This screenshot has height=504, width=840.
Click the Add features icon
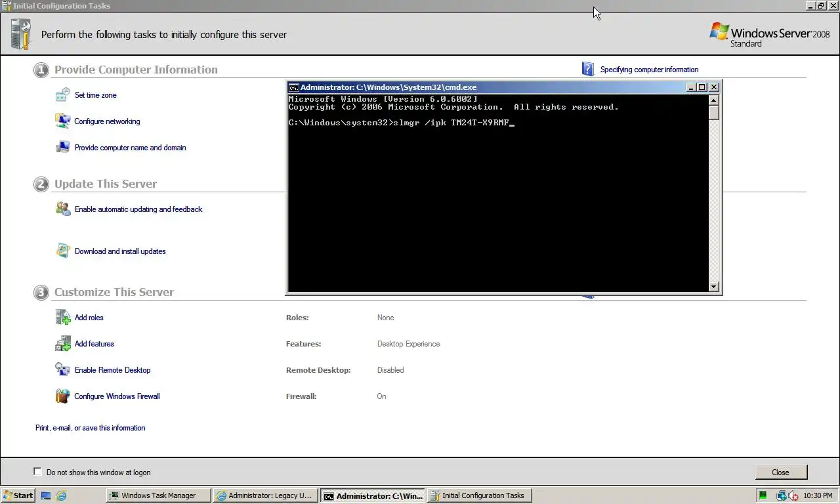tap(62, 344)
